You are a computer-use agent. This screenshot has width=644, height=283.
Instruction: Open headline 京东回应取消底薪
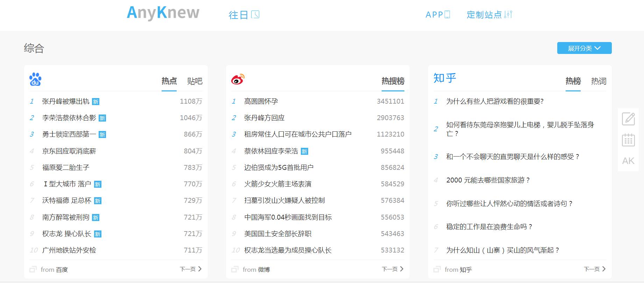[x=69, y=151]
